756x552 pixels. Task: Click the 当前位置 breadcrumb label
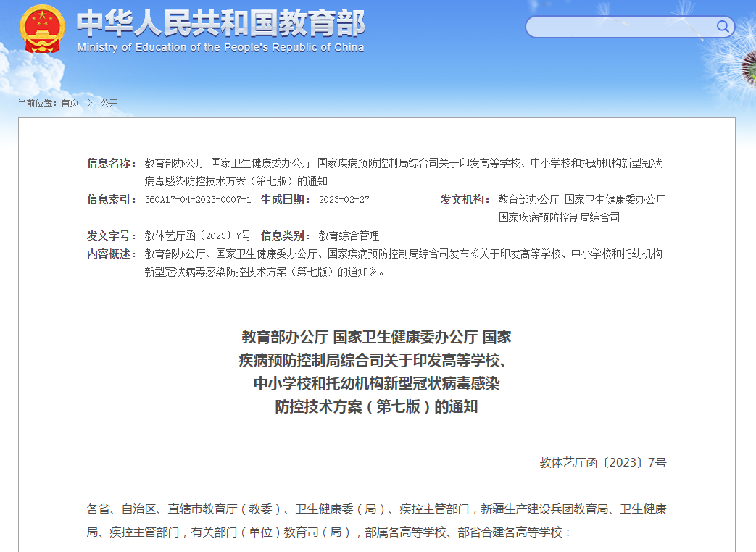[x=38, y=103]
